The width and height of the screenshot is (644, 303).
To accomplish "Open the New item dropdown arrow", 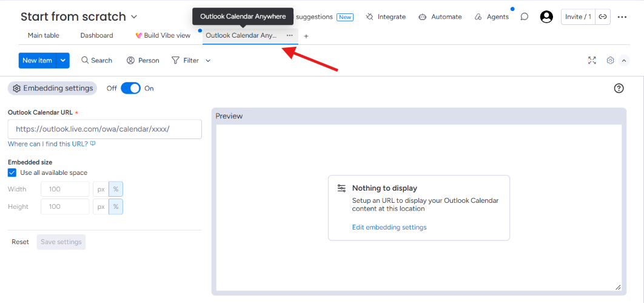I will 63,61.
